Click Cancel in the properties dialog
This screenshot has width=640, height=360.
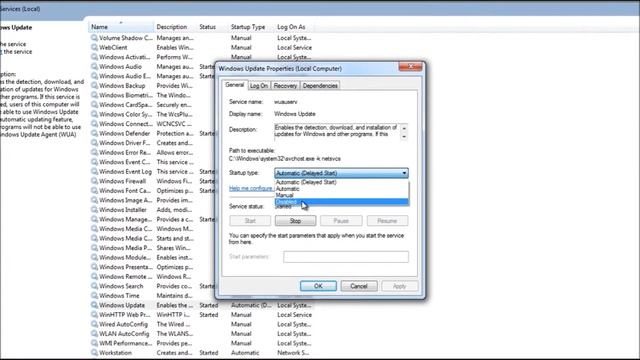(x=359, y=286)
